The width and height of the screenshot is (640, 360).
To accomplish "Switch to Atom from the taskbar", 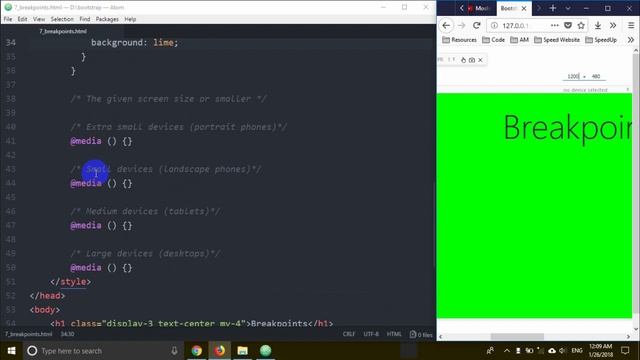I will point(265,351).
